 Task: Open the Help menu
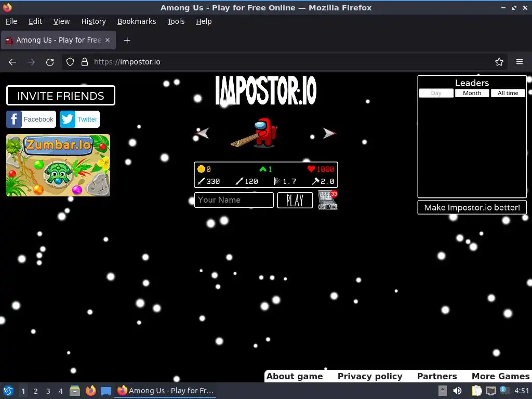(x=204, y=21)
